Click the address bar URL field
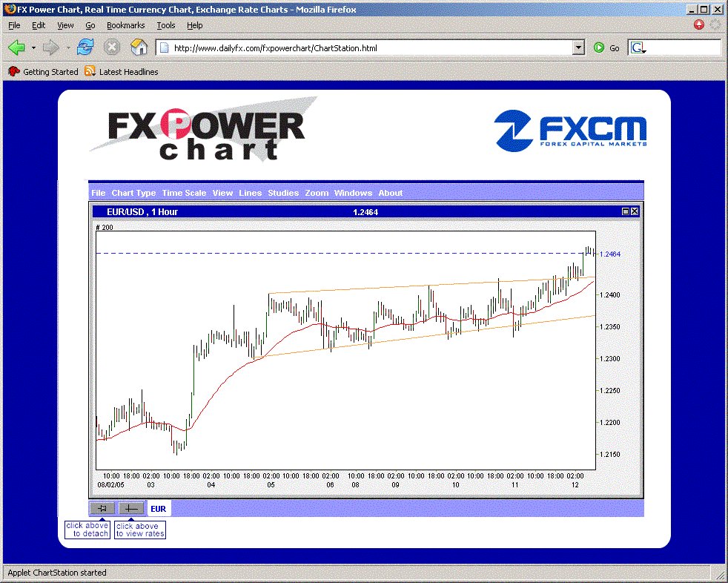This screenshot has height=583, width=728. coord(370,48)
